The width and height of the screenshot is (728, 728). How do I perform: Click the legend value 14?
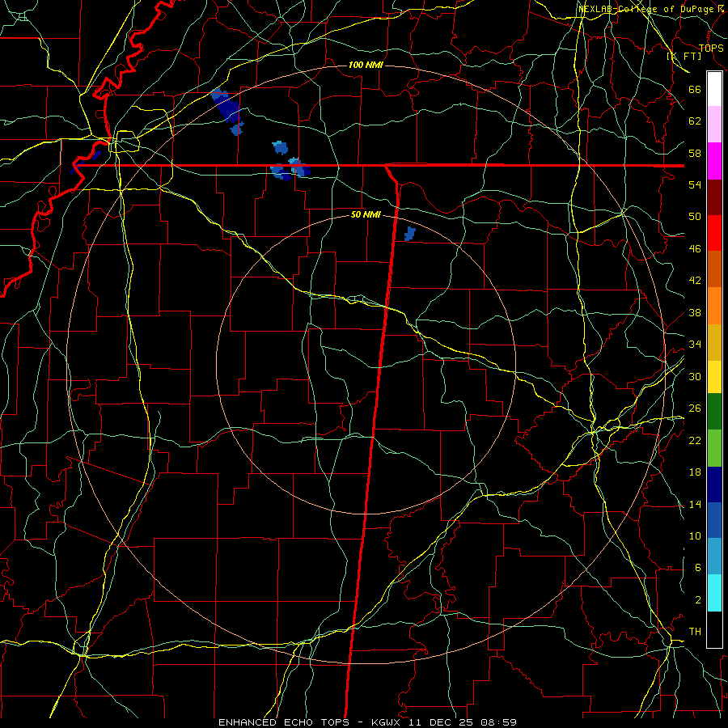tap(695, 504)
